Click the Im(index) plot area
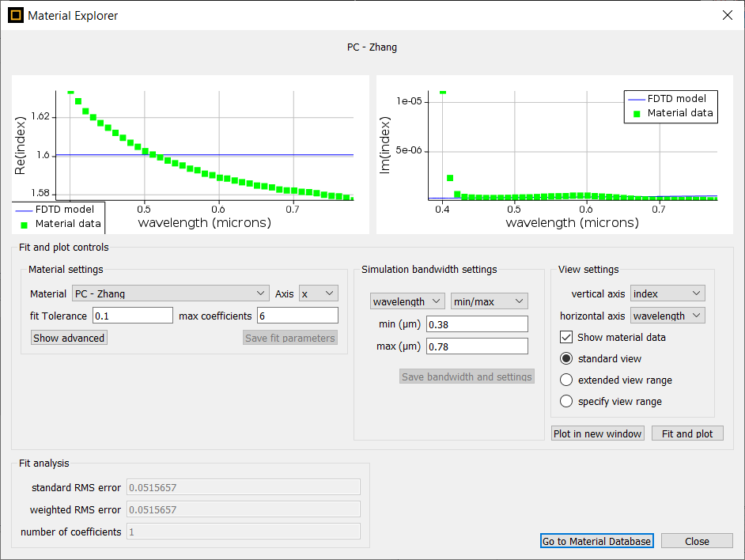 coord(573,146)
